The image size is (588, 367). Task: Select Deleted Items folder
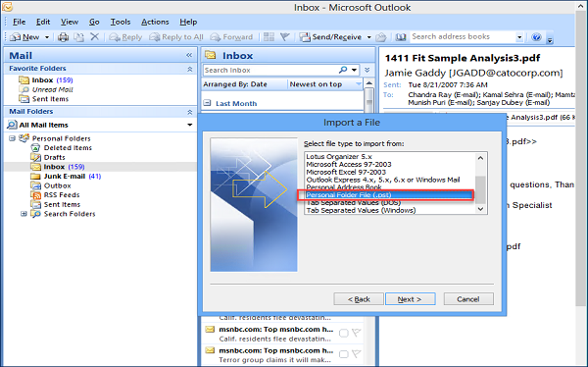[x=62, y=148]
